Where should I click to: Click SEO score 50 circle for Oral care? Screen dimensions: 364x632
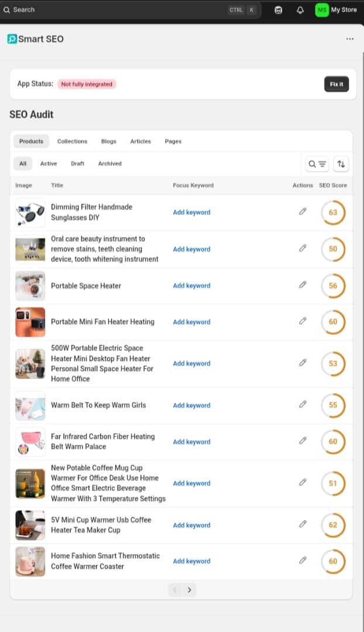coord(333,249)
